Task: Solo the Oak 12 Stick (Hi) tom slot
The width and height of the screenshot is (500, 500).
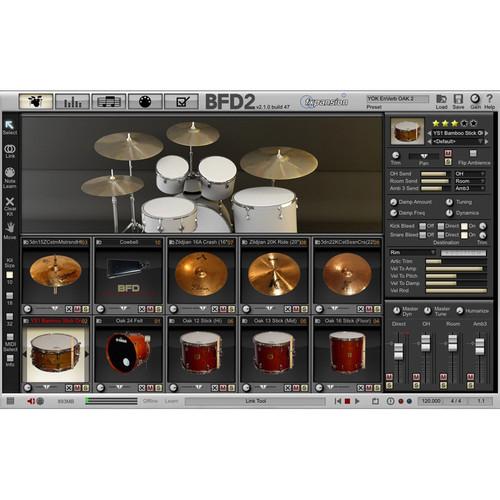Action: coord(231,388)
